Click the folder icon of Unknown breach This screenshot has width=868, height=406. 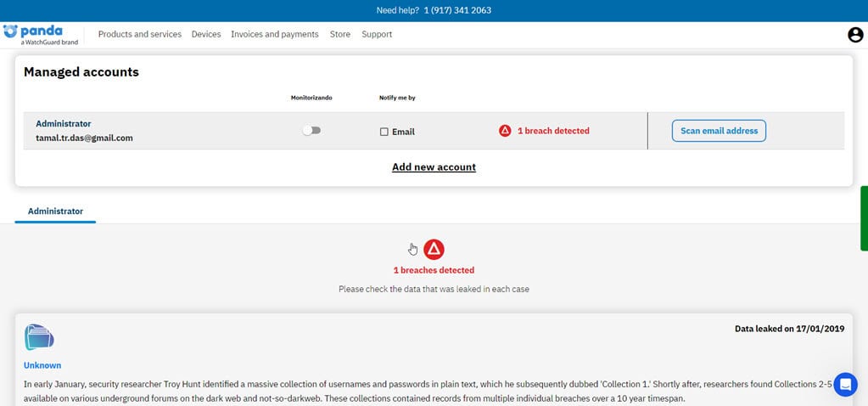pos(39,337)
